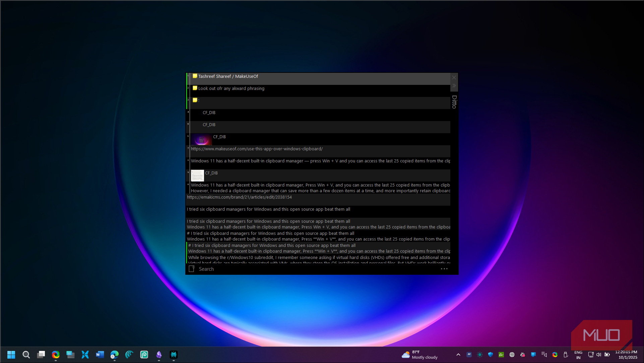Open the three-dots options menu in Ditto
This screenshot has height=363, width=644.
(x=444, y=269)
